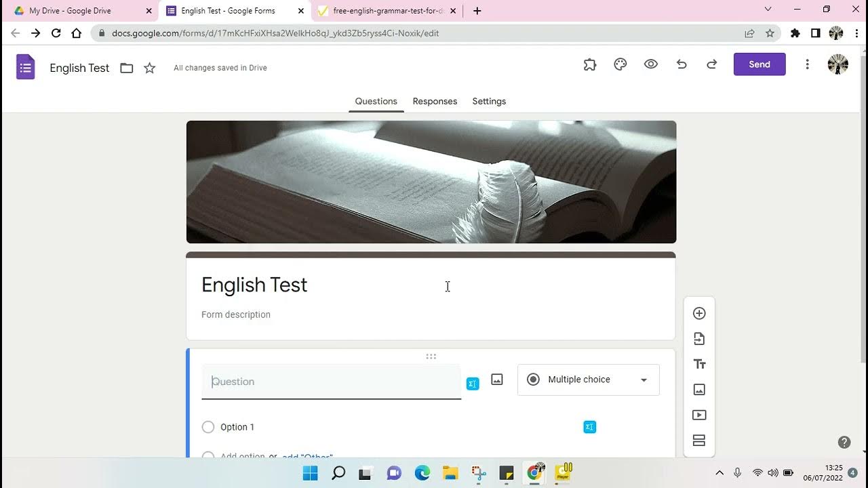
Task: Add question from floating toolbar
Action: point(699,313)
